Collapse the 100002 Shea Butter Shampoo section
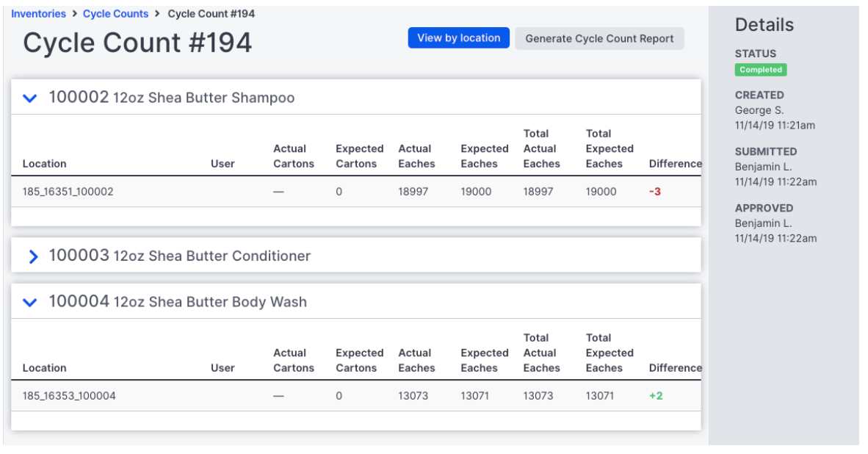 [29, 98]
